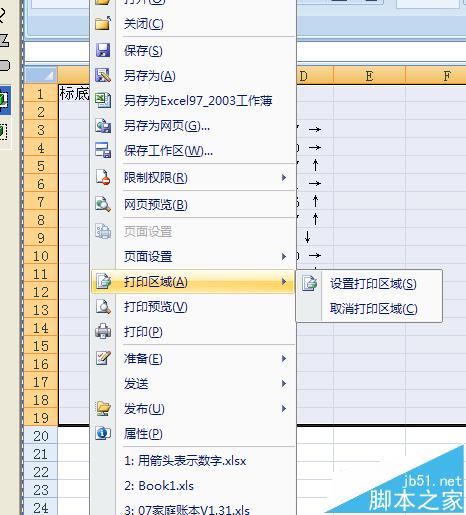
Task: Click the Print Area icon in menu
Action: tap(103, 281)
